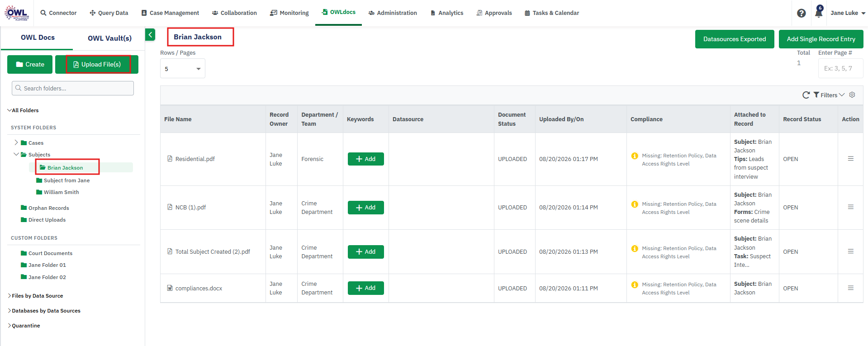This screenshot has height=346, width=868.
Task: Click the Direct Uploads folder icon
Action: tap(24, 220)
